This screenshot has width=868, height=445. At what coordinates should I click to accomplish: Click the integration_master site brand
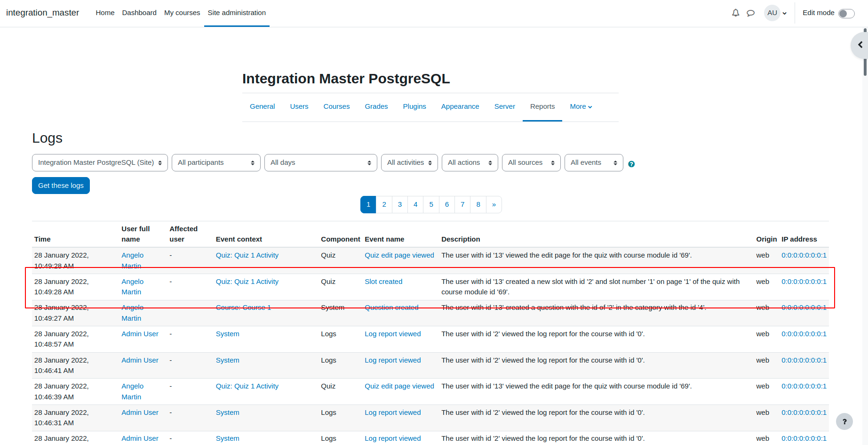42,13
